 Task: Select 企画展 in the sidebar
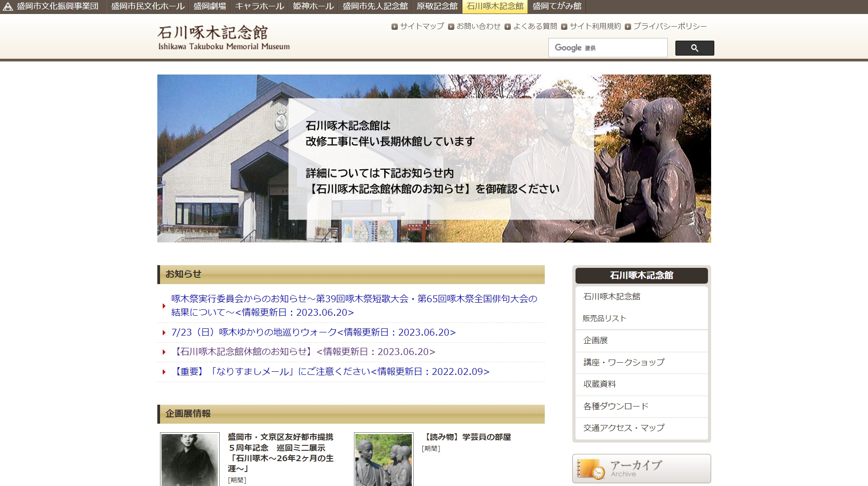(642, 341)
